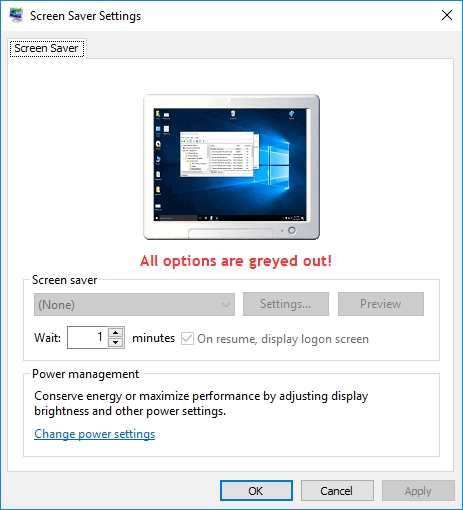Confirm the dialog with the OK button
The image size is (463, 510).
256,491
